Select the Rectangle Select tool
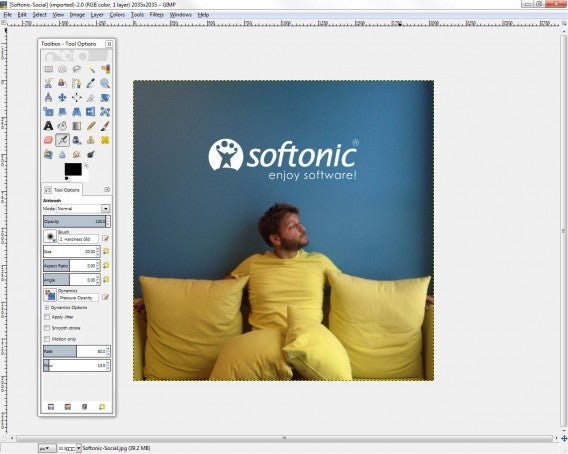 pos(48,69)
